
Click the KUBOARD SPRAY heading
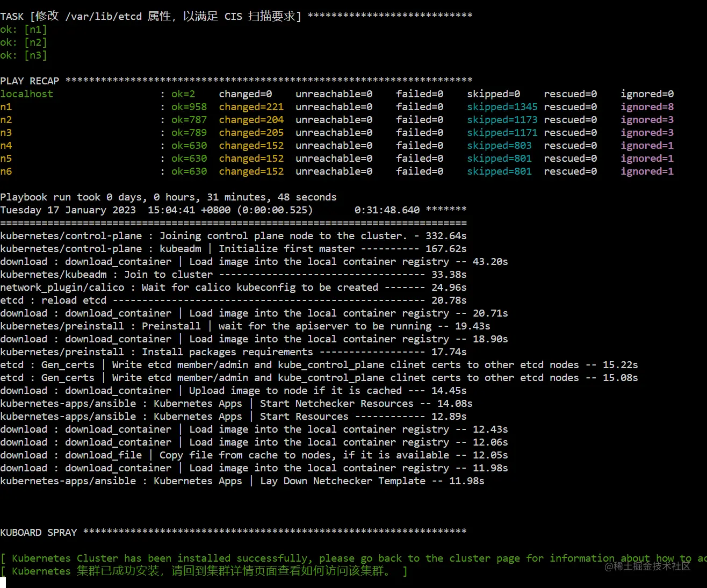233,533
